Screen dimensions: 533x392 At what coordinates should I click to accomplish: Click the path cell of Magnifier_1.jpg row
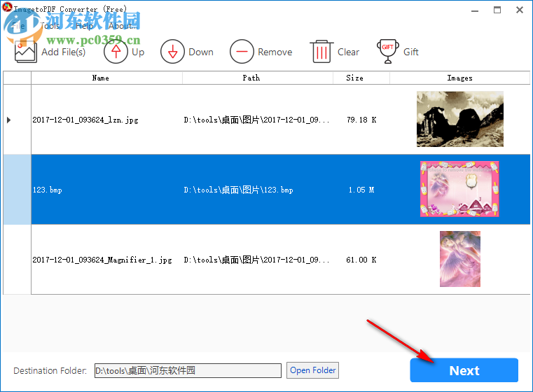point(258,260)
